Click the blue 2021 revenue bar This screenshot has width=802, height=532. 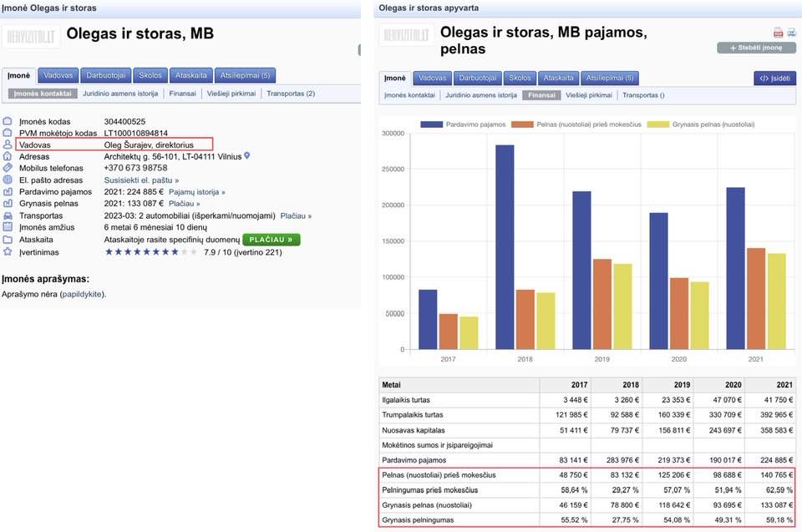pos(735,268)
